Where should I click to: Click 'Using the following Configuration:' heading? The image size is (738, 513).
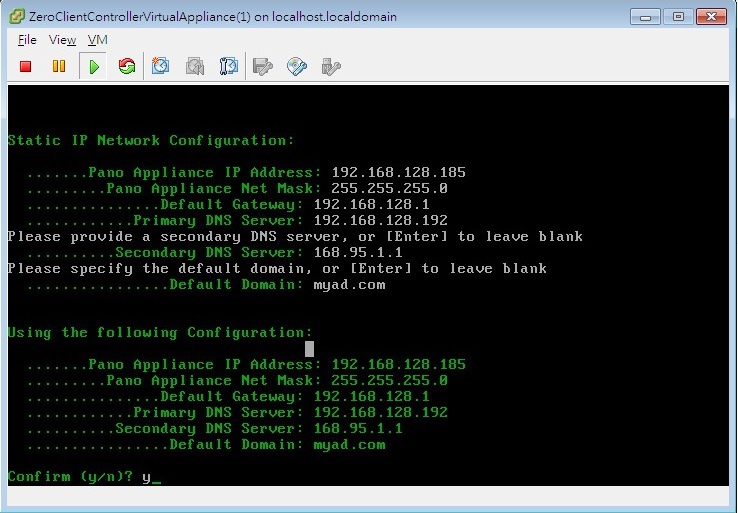[x=160, y=332]
